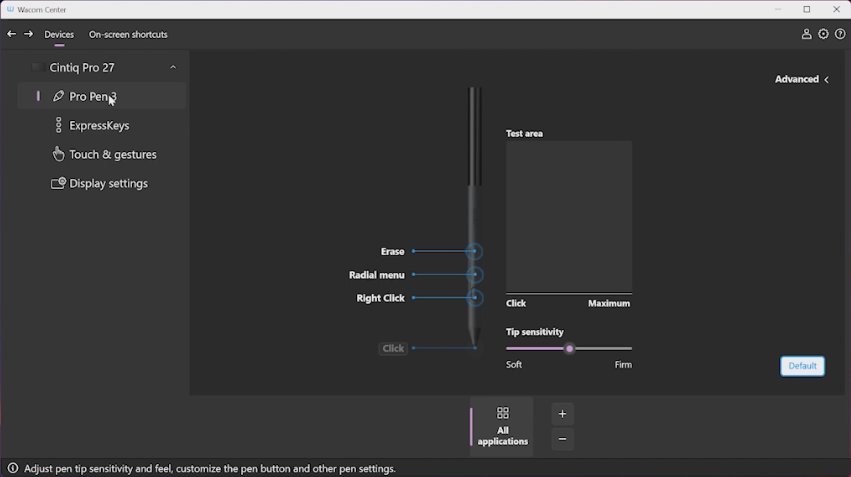Image resolution: width=851 pixels, height=477 pixels.
Task: Open the help question mark icon
Action: (840, 34)
